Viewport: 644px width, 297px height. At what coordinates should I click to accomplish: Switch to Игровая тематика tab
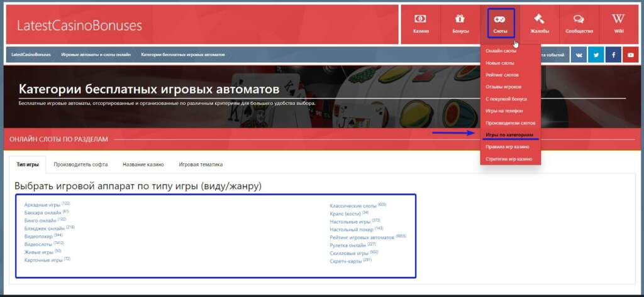click(201, 165)
